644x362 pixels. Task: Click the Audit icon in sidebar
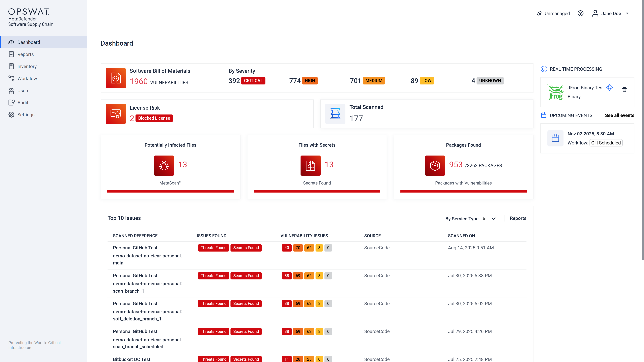(11, 102)
